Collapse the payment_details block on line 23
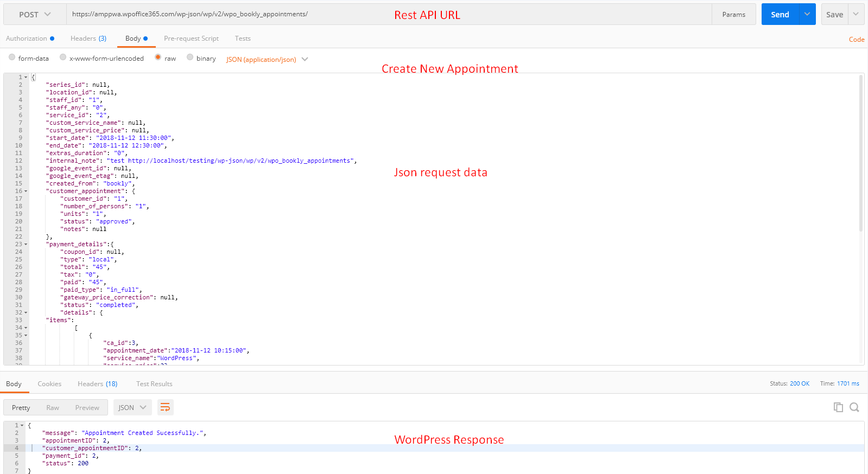Viewport: 868px width, 474px height. (x=26, y=245)
